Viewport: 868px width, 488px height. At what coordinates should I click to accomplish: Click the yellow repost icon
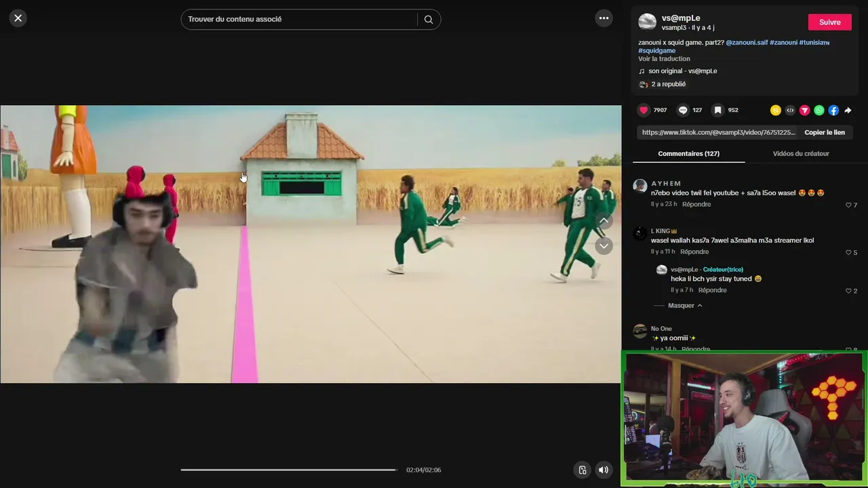[776, 110]
